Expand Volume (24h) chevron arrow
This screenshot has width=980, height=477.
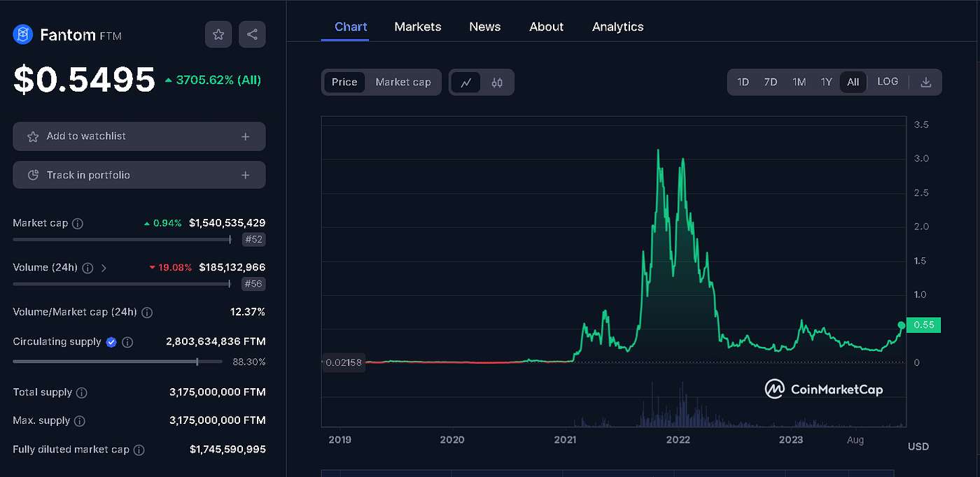click(104, 268)
